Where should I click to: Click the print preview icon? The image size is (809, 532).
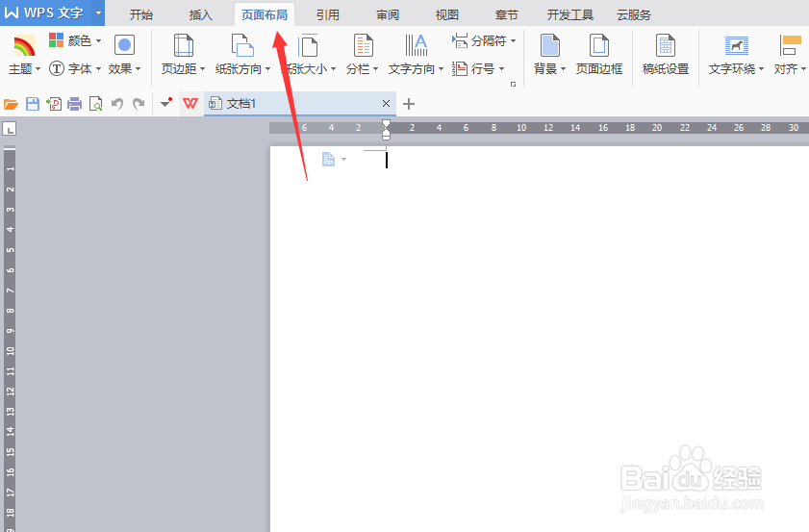tap(96, 104)
